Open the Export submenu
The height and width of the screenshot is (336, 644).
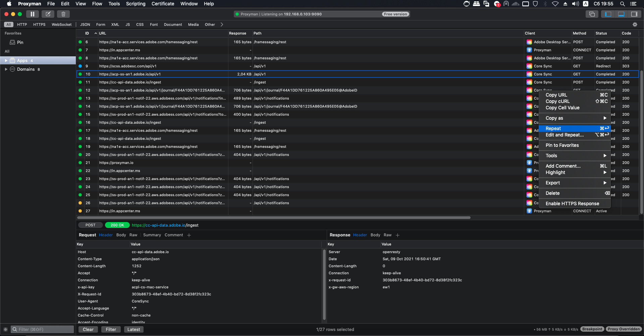click(575, 183)
